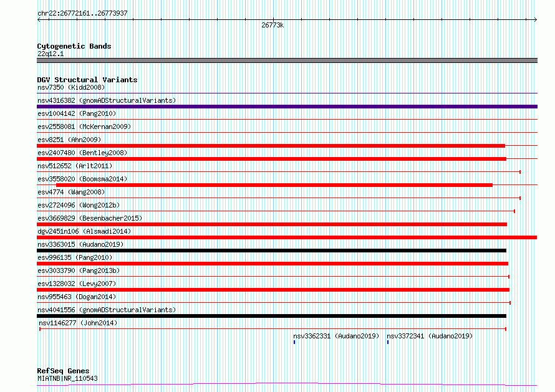Image resolution: width=555 pixels, height=392 pixels.
Task: Click the left arrow of the coordinate ruler
Action: tap(39, 20)
